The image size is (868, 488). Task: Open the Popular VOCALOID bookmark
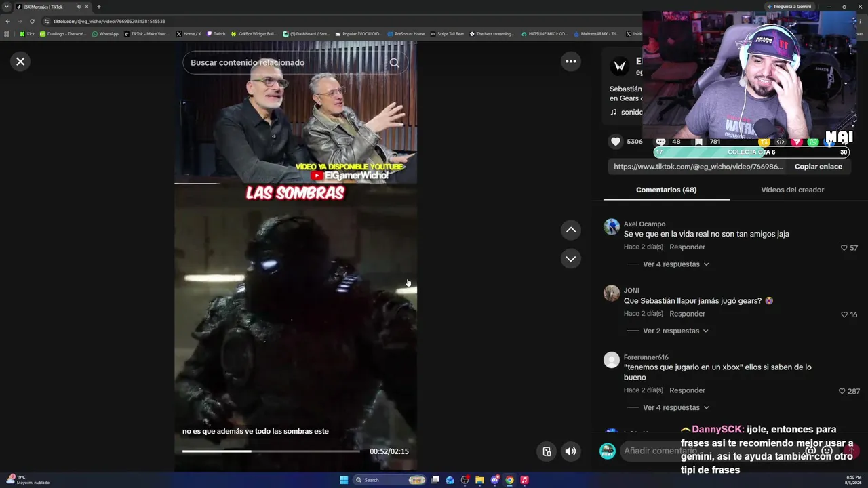click(x=359, y=34)
